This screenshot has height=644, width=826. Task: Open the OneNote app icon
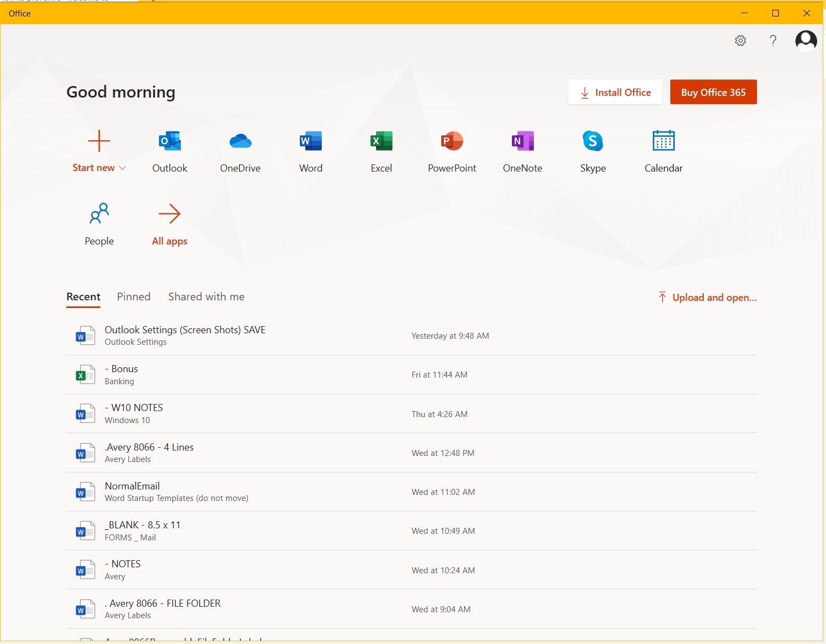(x=522, y=141)
